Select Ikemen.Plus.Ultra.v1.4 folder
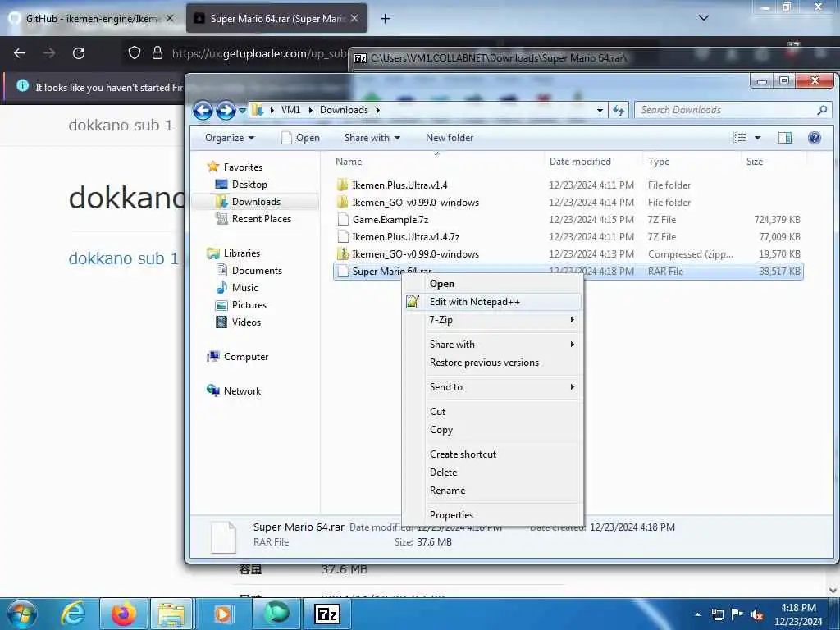 [x=568, y=185]
